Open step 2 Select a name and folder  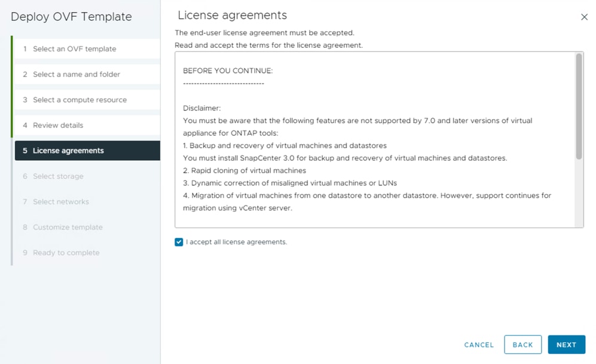[77, 74]
